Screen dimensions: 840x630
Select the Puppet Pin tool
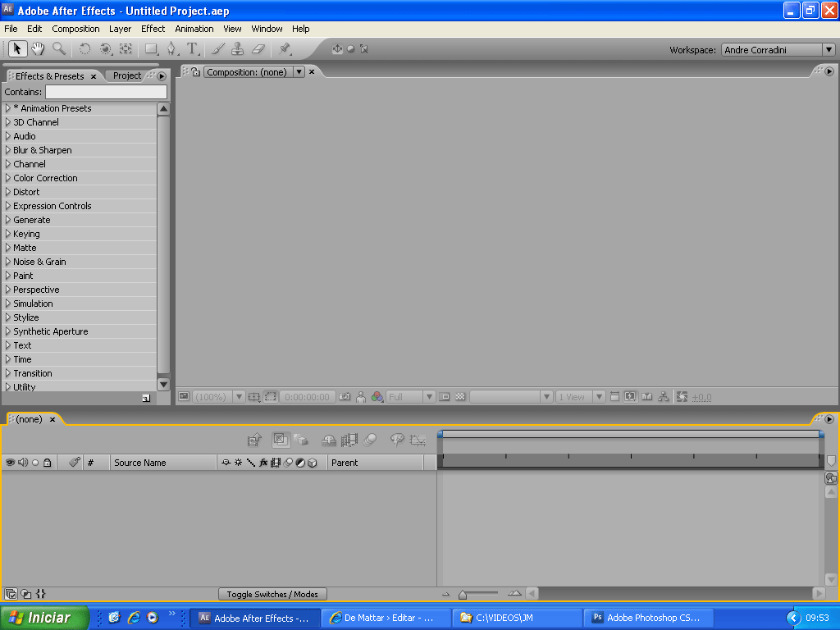point(285,49)
